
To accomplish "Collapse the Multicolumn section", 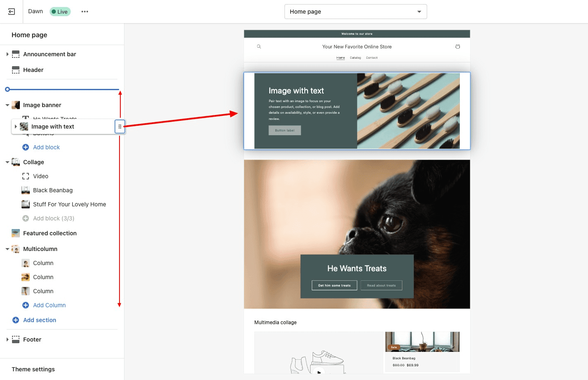I will [7, 249].
